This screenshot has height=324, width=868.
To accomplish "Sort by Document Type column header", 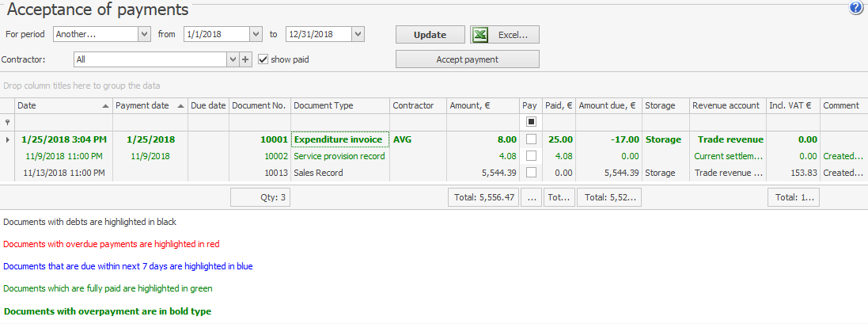I will tap(340, 105).
